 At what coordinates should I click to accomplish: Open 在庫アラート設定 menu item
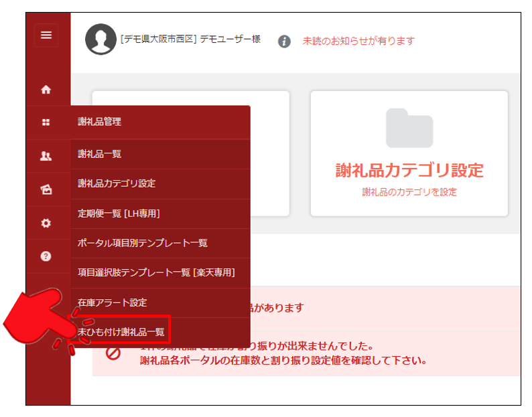click(112, 303)
